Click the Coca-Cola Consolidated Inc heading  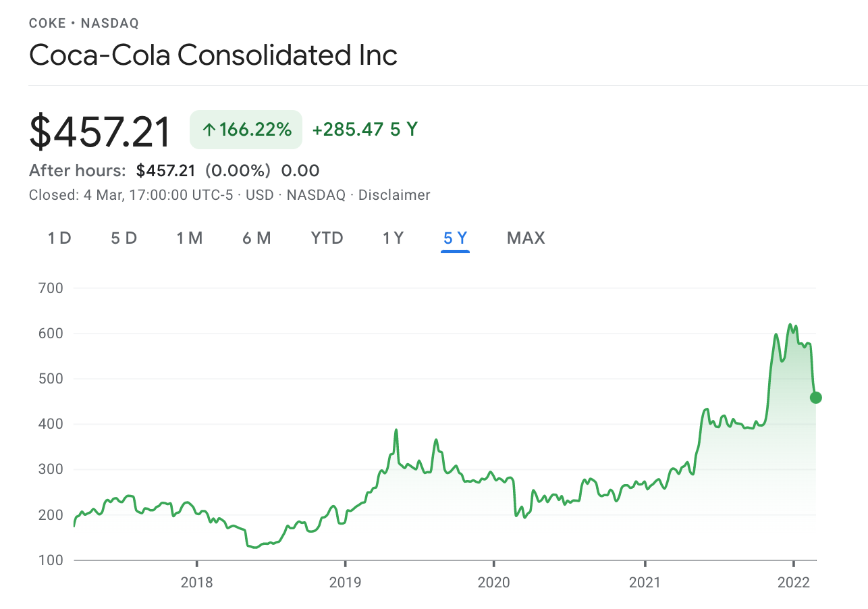point(213,55)
